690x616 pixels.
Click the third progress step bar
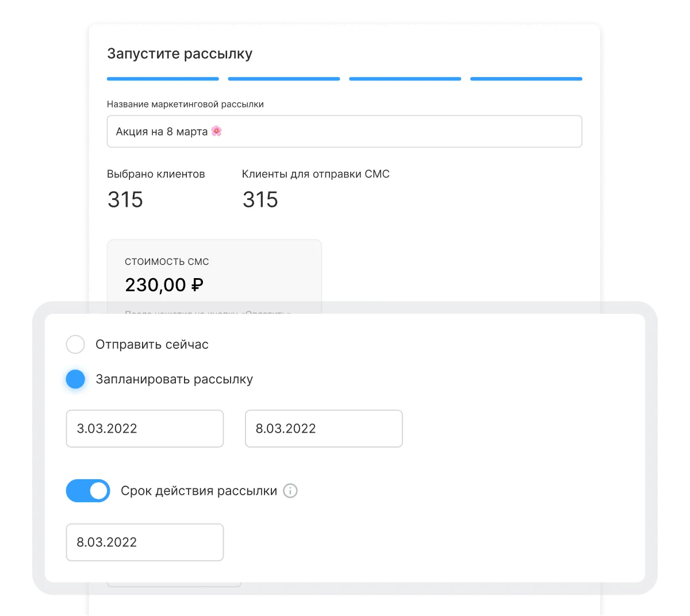pos(405,79)
